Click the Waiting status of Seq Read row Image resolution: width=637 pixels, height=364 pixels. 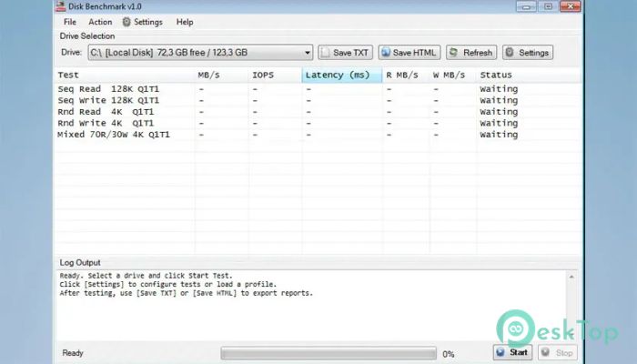499,89
